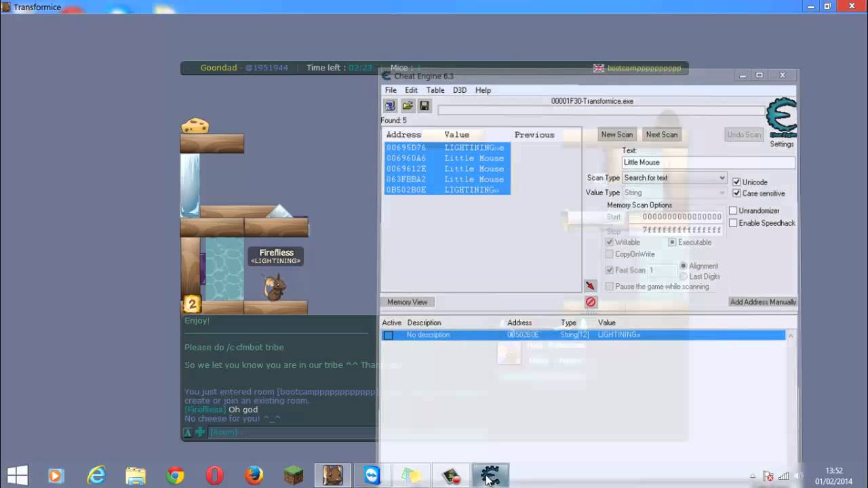Open Memory View
The height and width of the screenshot is (488, 868).
coord(408,302)
